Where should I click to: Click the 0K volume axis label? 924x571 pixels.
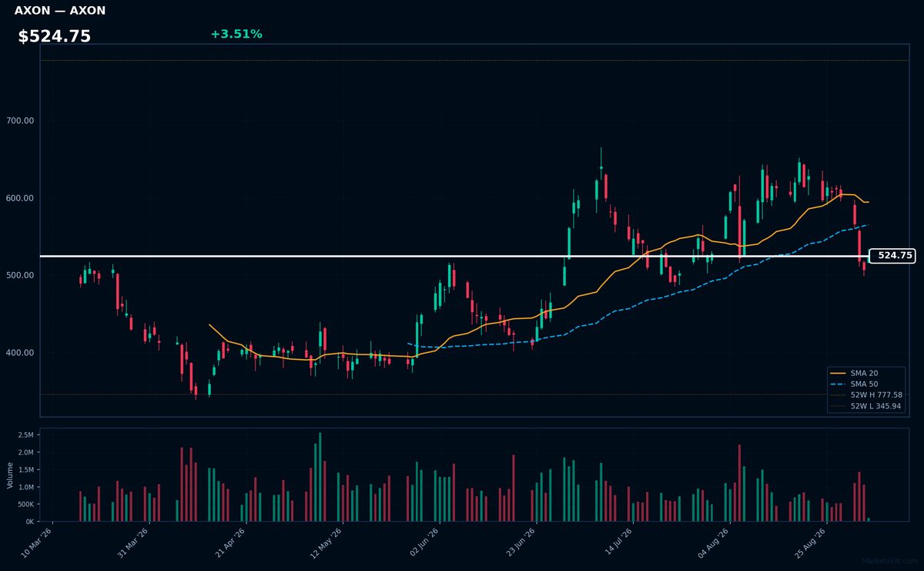coord(30,522)
